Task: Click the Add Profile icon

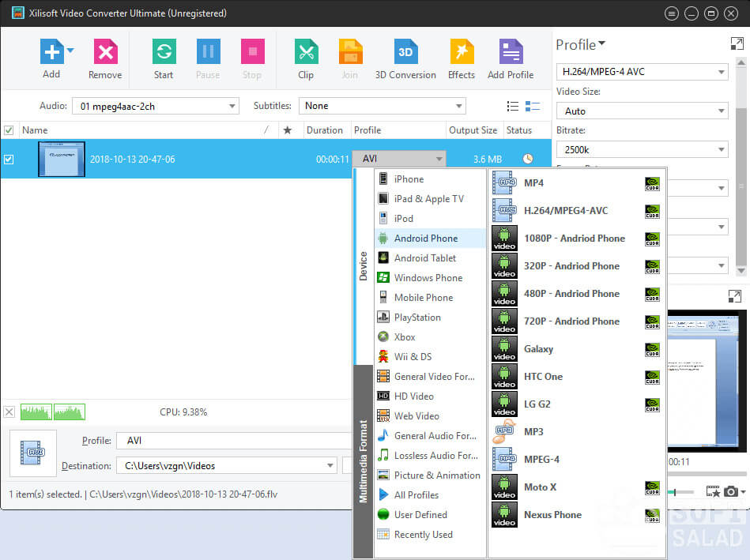Action: point(511,53)
